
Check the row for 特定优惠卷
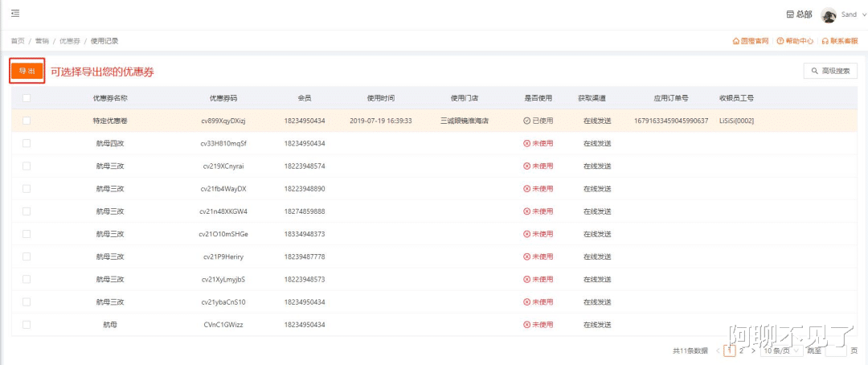tap(27, 120)
